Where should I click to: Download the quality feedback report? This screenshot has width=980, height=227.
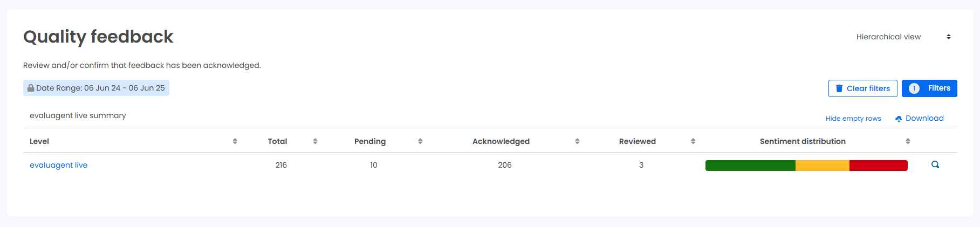click(919, 119)
